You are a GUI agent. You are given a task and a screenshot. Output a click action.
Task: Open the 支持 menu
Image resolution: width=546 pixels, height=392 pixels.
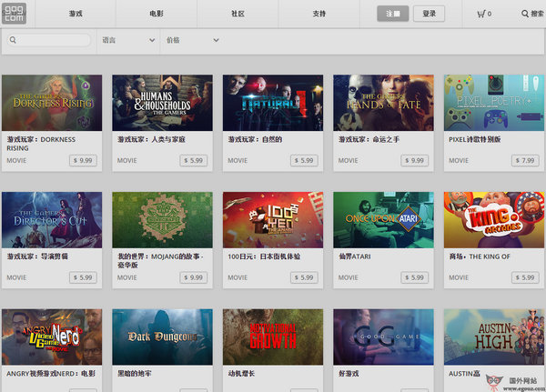[319, 14]
